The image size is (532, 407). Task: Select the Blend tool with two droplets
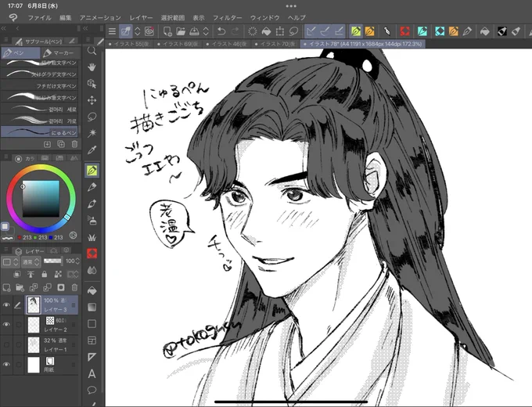(x=92, y=270)
